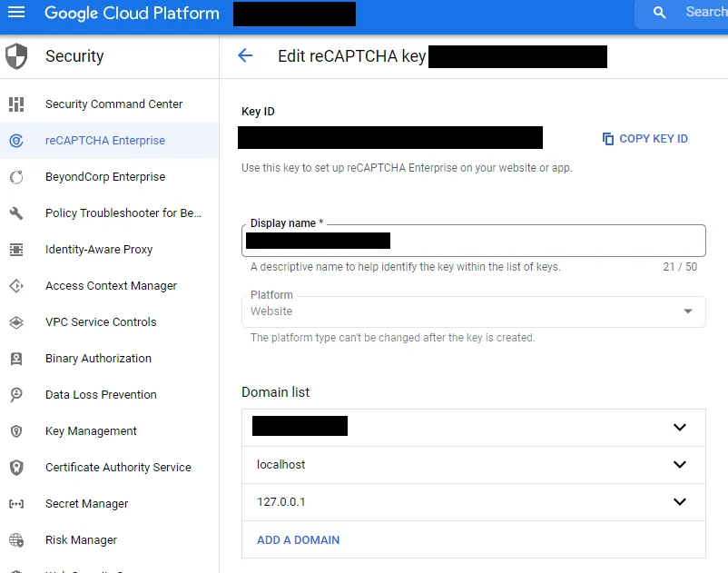The width and height of the screenshot is (728, 573).
Task: Click the Secret Manager bracket icon
Action: pos(16,504)
